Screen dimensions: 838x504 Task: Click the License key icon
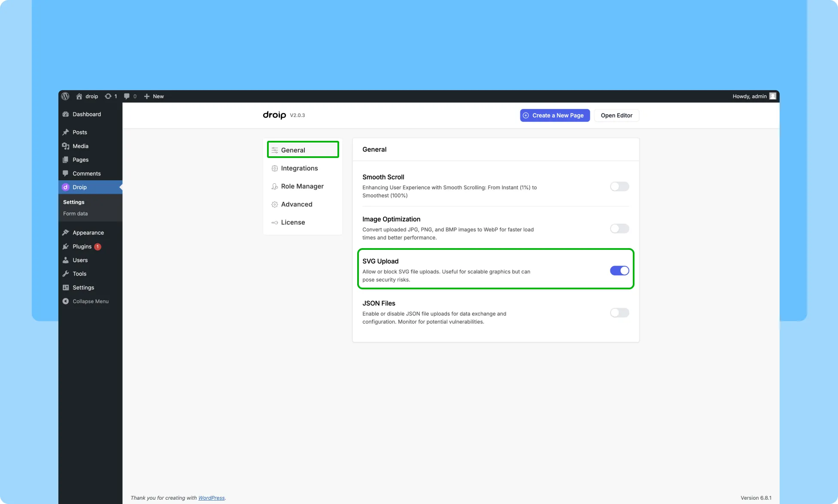(x=275, y=222)
